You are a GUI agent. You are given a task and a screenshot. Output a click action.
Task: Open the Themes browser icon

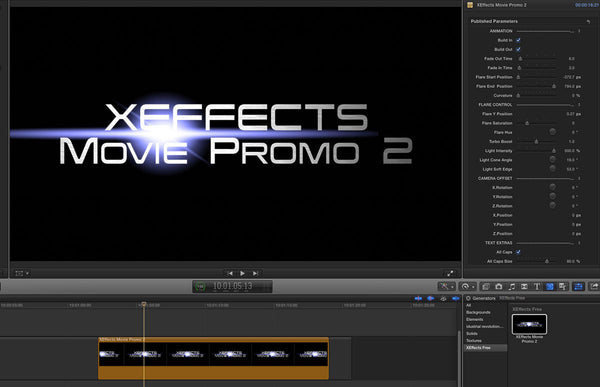[562, 286]
